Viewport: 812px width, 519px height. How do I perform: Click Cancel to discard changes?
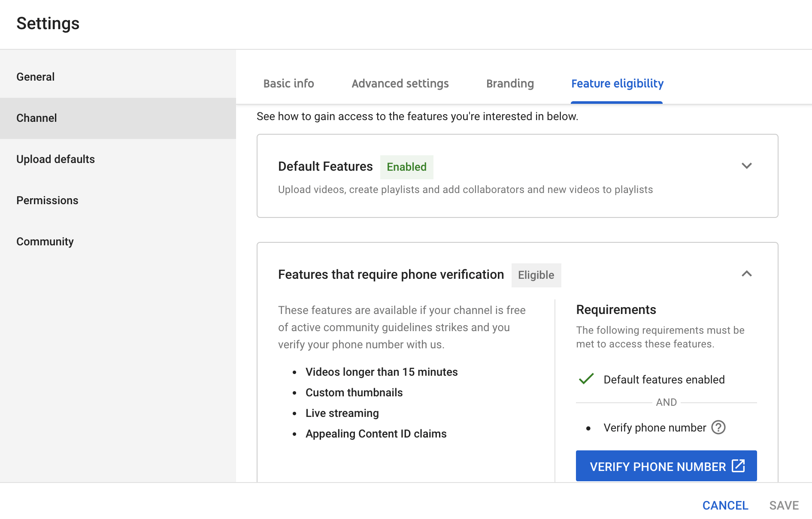pyautogui.click(x=725, y=505)
